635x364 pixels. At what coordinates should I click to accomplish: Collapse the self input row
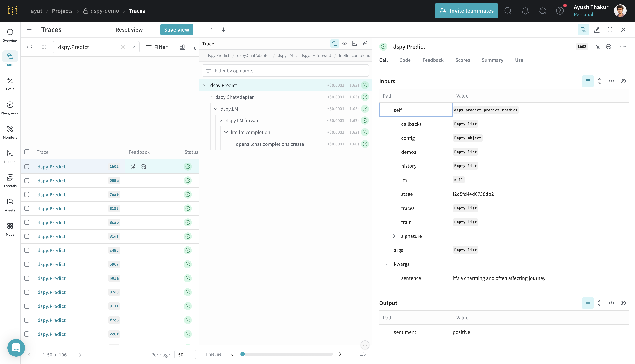386,110
